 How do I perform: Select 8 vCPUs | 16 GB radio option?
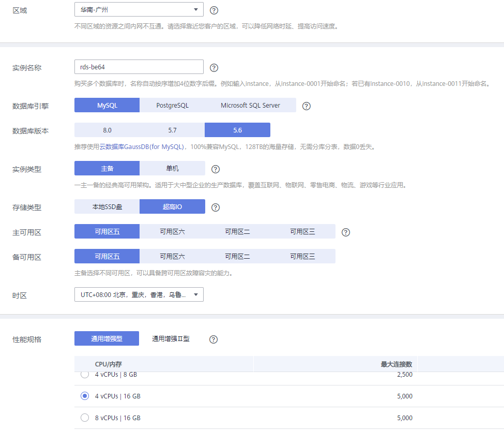(x=85, y=418)
